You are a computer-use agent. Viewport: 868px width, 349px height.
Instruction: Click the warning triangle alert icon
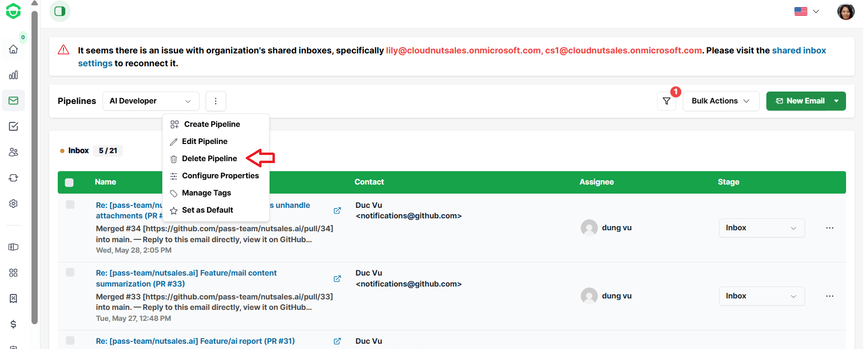point(63,50)
